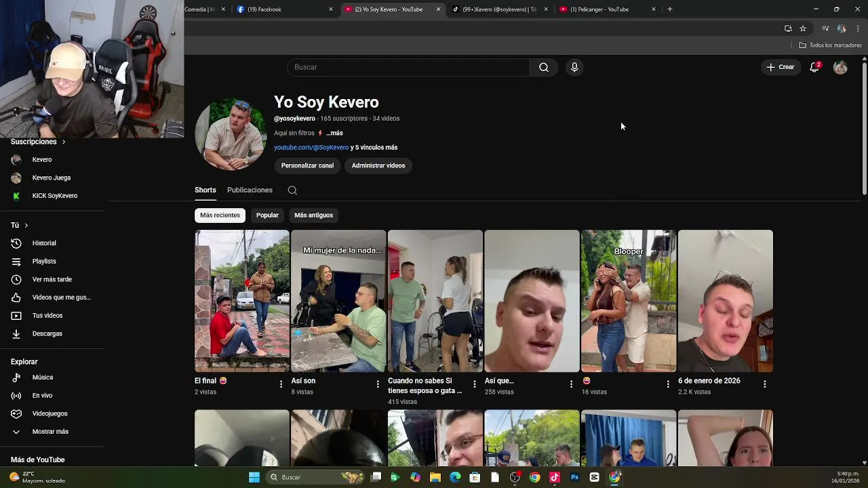Open the youtube.com/@SoyKevero link
This screenshot has height=488, width=868.
pos(311,148)
